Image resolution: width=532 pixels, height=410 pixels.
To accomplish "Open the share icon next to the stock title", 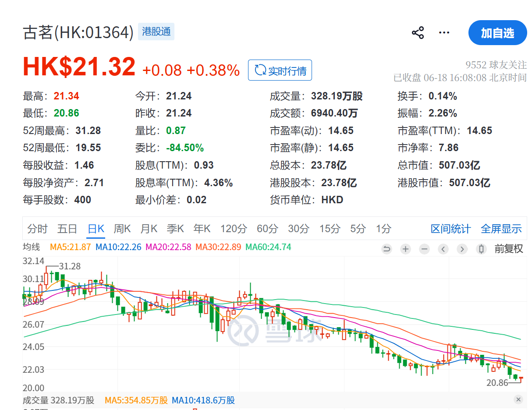I will click(418, 33).
